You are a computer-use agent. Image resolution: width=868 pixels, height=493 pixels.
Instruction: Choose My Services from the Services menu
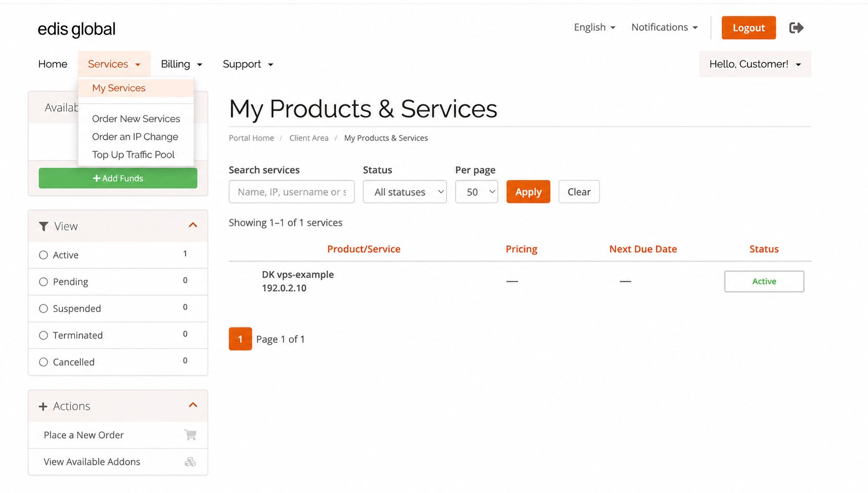tap(136, 88)
